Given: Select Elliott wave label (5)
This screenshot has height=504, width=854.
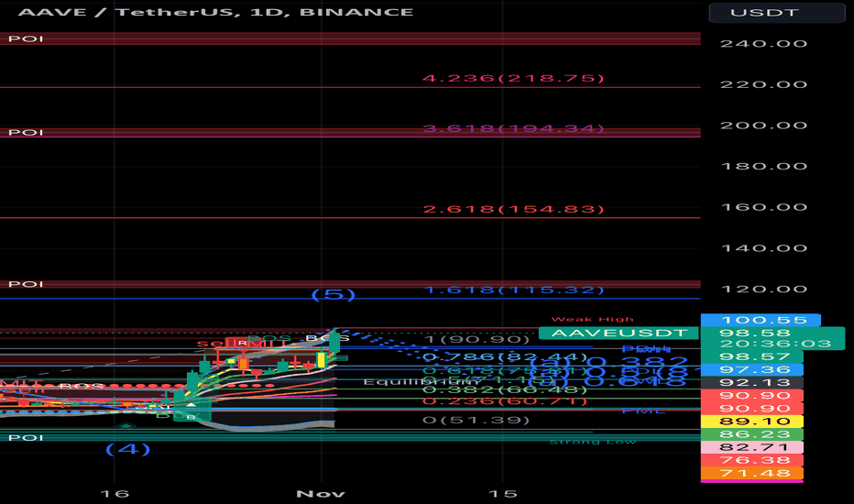Looking at the screenshot, I should click(x=333, y=295).
